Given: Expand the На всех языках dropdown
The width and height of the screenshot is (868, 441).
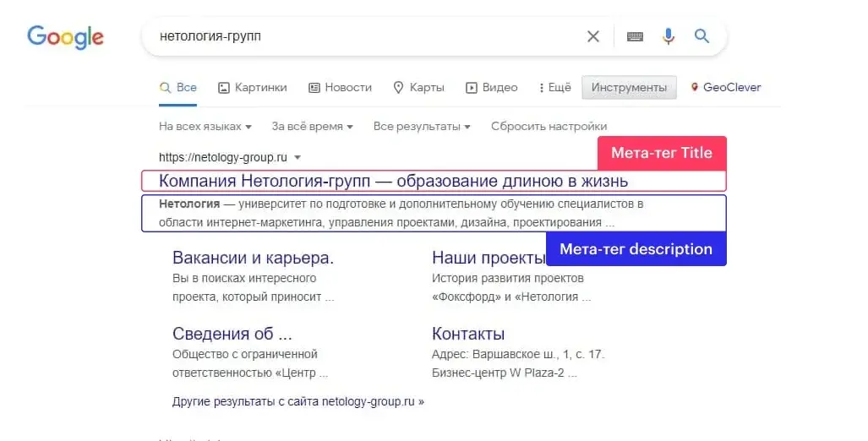Looking at the screenshot, I should click(x=205, y=126).
